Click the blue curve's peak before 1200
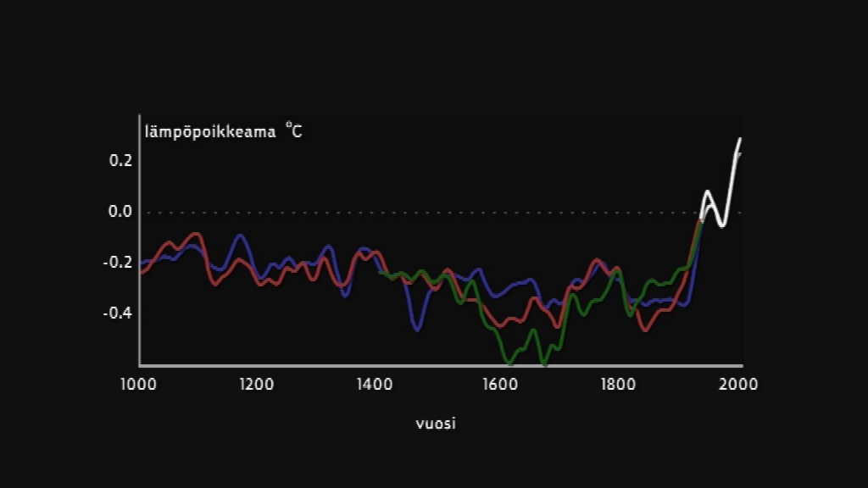This screenshot has height=488, width=868. (x=241, y=236)
